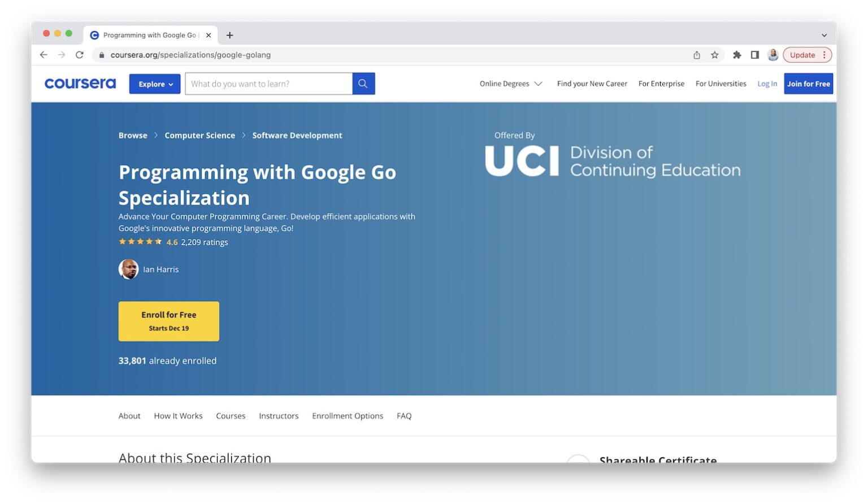Click the search magnifying glass icon
The width and height of the screenshot is (868, 504).
coord(363,83)
